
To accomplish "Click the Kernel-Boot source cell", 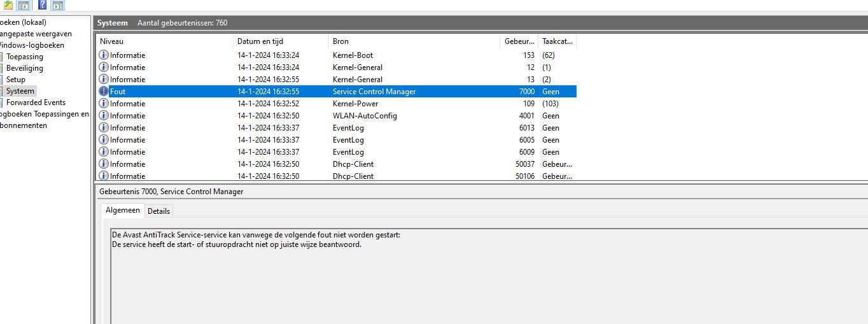I will [353, 55].
